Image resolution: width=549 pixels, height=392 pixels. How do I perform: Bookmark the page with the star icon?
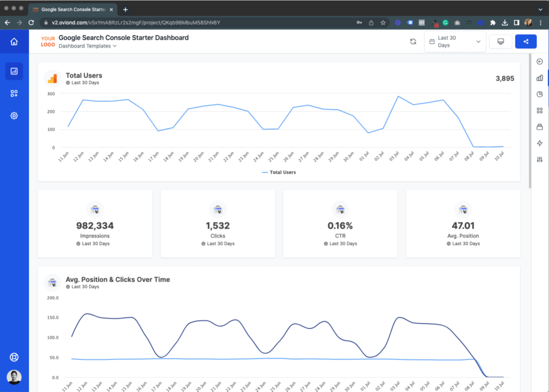[383, 22]
